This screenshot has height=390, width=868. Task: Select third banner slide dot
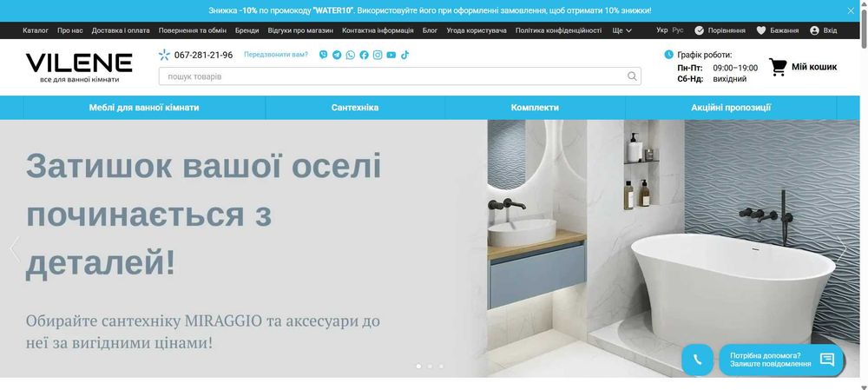pyautogui.click(x=441, y=367)
